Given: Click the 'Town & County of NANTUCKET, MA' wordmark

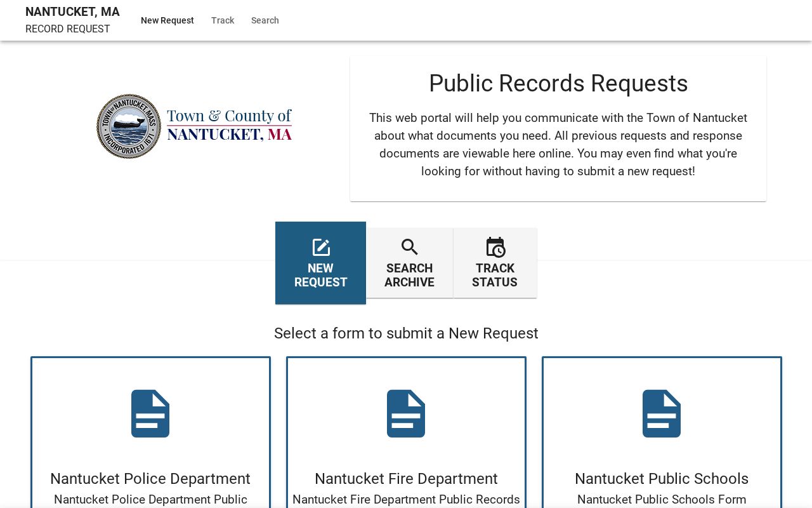Looking at the screenshot, I should click(x=229, y=125).
